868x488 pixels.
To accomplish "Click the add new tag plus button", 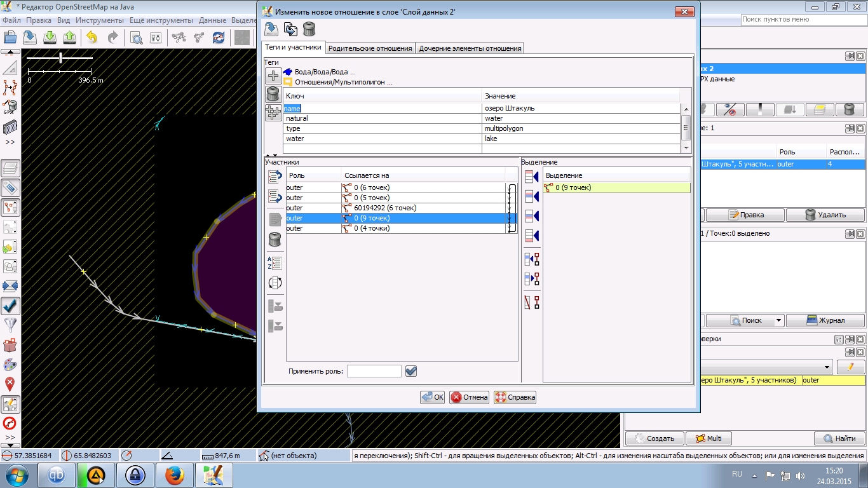I will pos(273,76).
